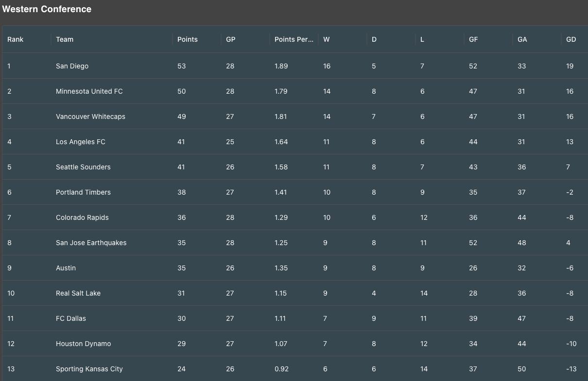Screen dimensions: 588x381
Task: Select San Jose Earthquakes team name
Action: coord(91,243)
